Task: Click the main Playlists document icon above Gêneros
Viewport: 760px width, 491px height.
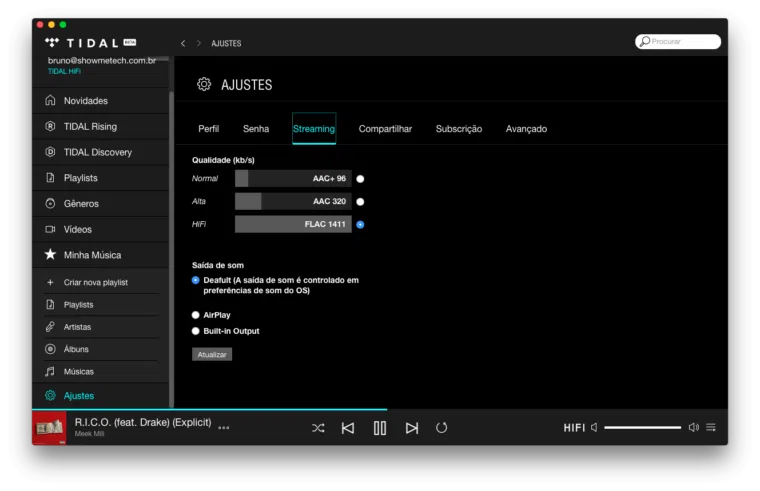Action: coord(50,177)
